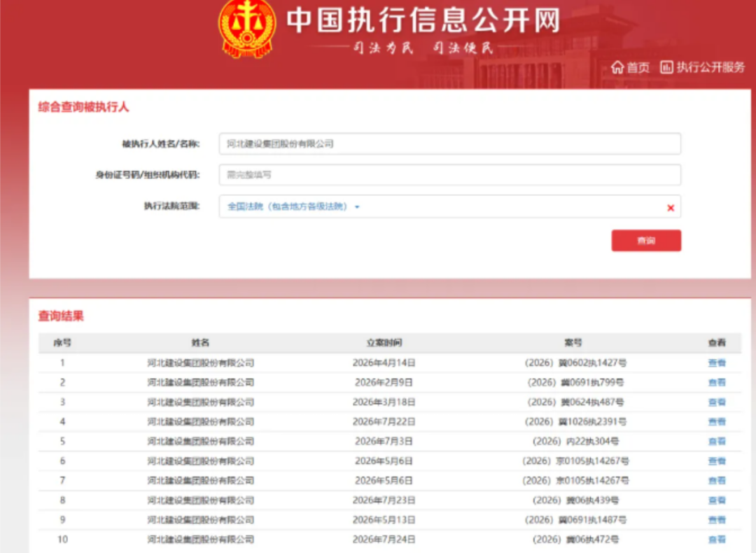Image resolution: width=756 pixels, height=553 pixels.
Task: Select case number 冀0624执487号
Action: click(575, 402)
